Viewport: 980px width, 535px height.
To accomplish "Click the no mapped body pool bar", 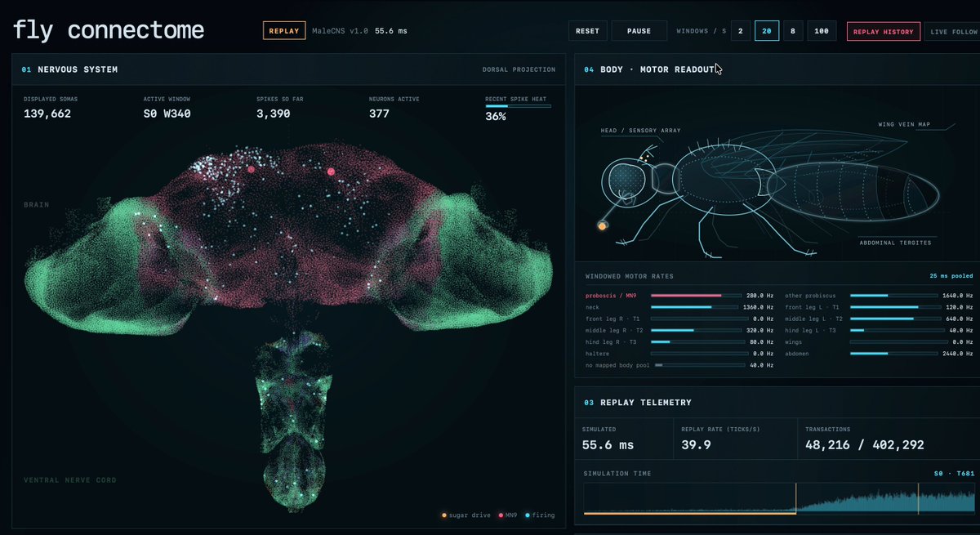I will click(698, 364).
